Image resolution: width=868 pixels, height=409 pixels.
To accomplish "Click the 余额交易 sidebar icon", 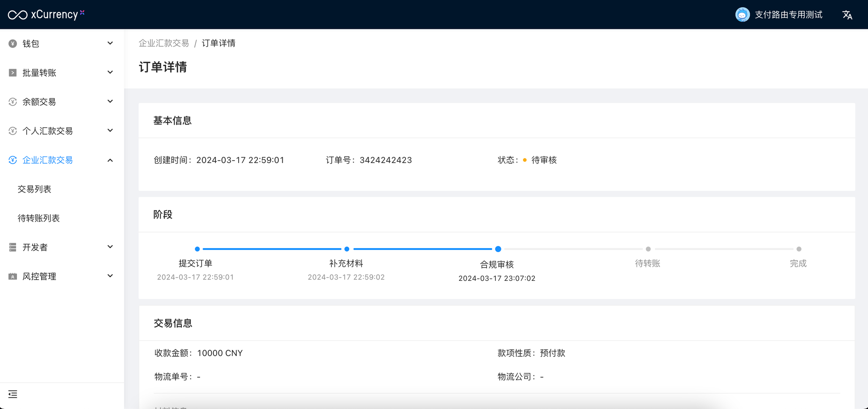I will (13, 102).
